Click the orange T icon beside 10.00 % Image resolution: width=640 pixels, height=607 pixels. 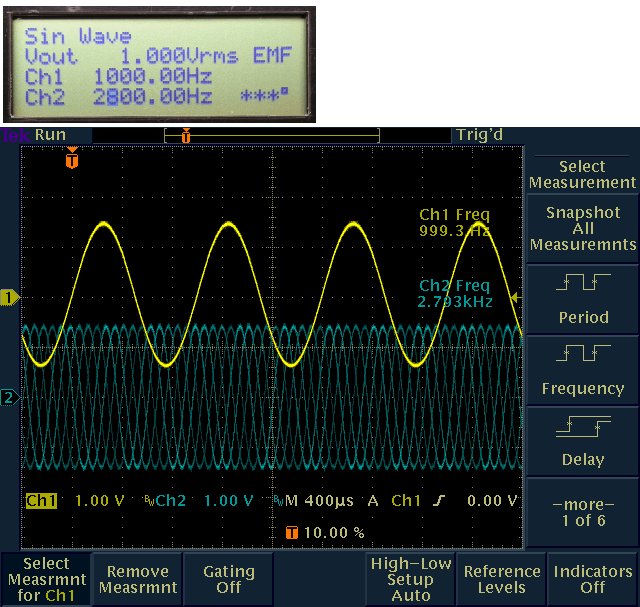pyautogui.click(x=292, y=533)
